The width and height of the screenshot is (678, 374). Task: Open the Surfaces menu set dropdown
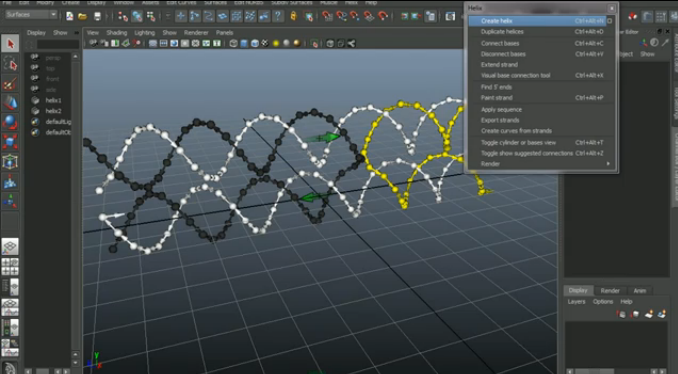[x=31, y=14]
